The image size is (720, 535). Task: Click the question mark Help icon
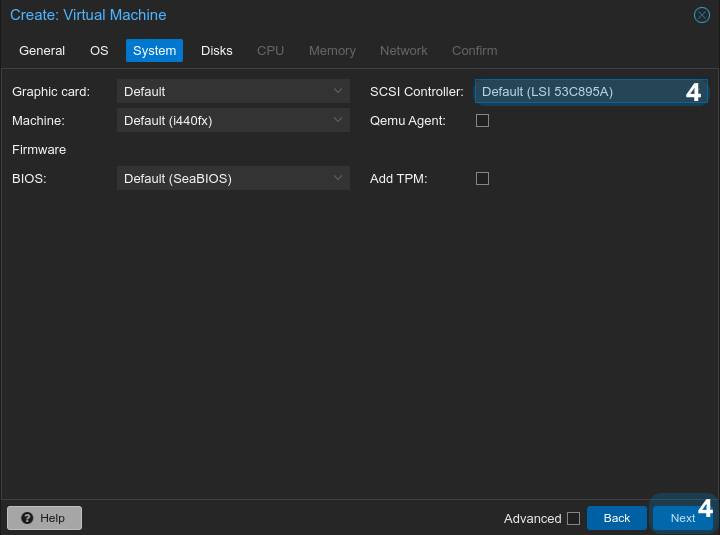coord(27,518)
